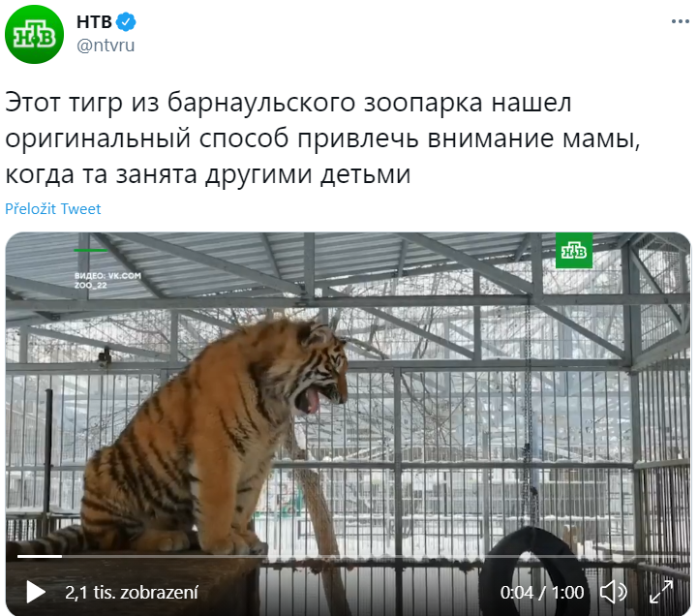Click the blue verified badge

pyautogui.click(x=126, y=22)
